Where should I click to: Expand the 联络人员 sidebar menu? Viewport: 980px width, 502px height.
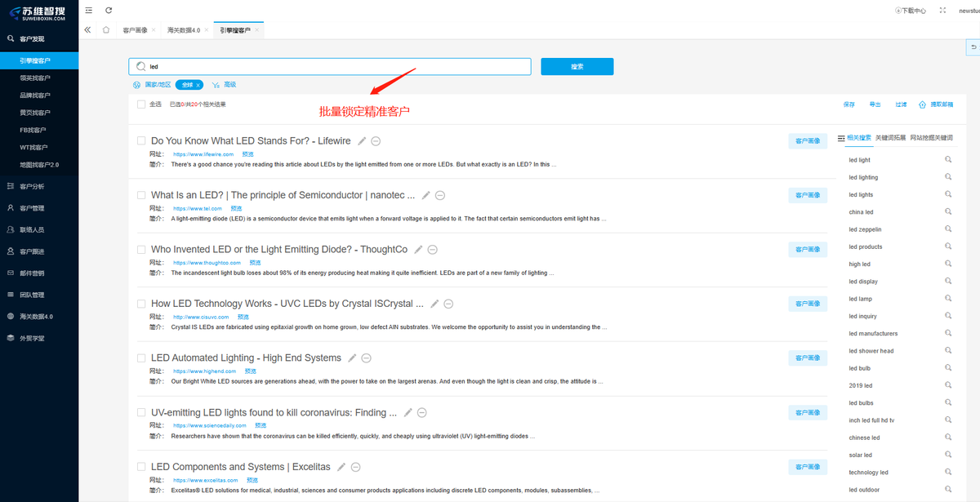tap(39, 230)
